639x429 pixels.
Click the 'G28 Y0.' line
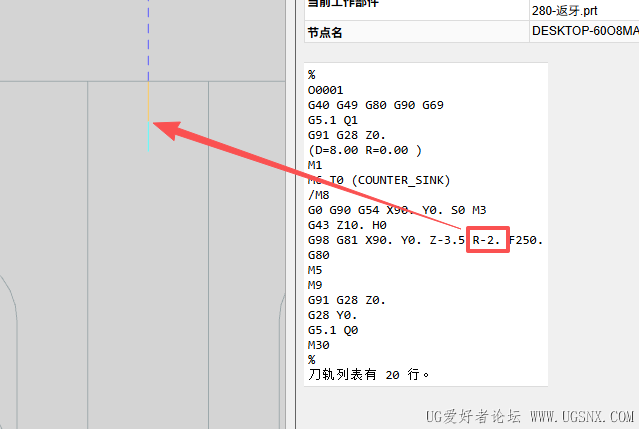(333, 315)
